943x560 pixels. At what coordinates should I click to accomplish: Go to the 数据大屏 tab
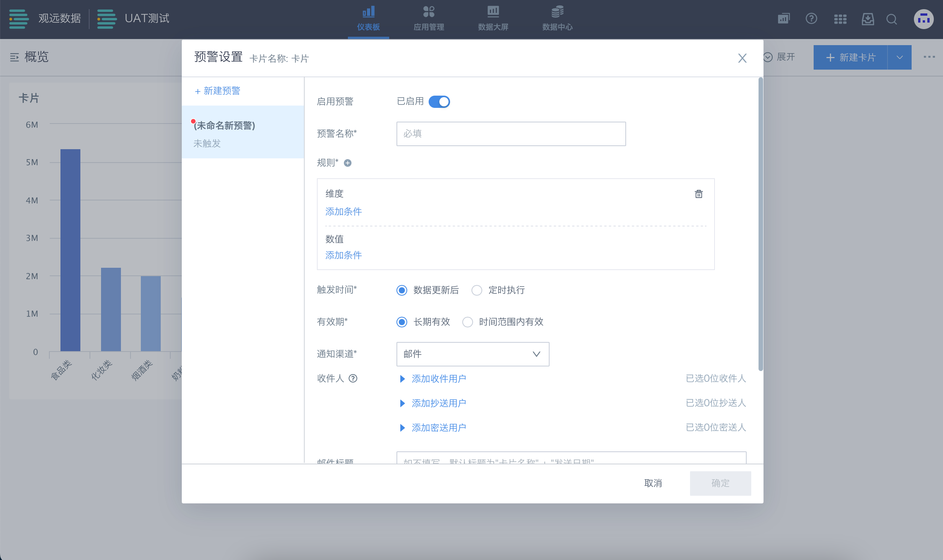pyautogui.click(x=493, y=19)
